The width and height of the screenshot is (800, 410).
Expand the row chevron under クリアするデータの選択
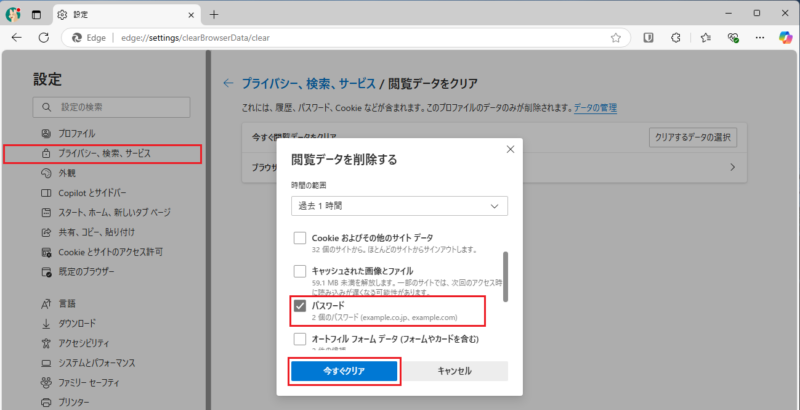coord(733,167)
